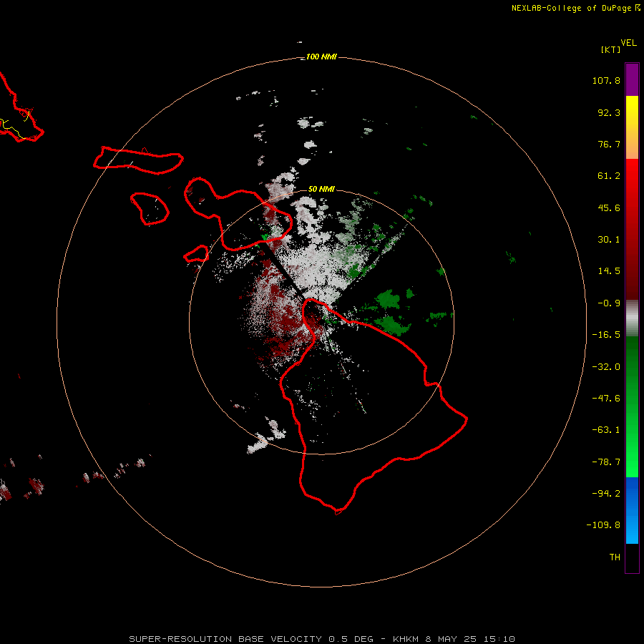
Task: Select the -32.0 value on the velocity scale
Action: point(606,367)
